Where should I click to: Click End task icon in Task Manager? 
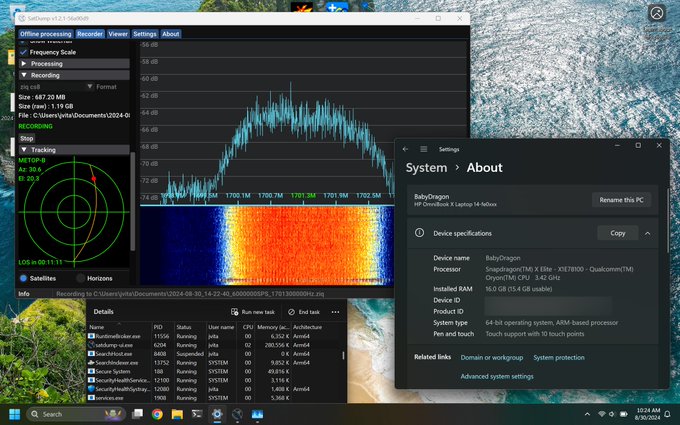(x=291, y=312)
